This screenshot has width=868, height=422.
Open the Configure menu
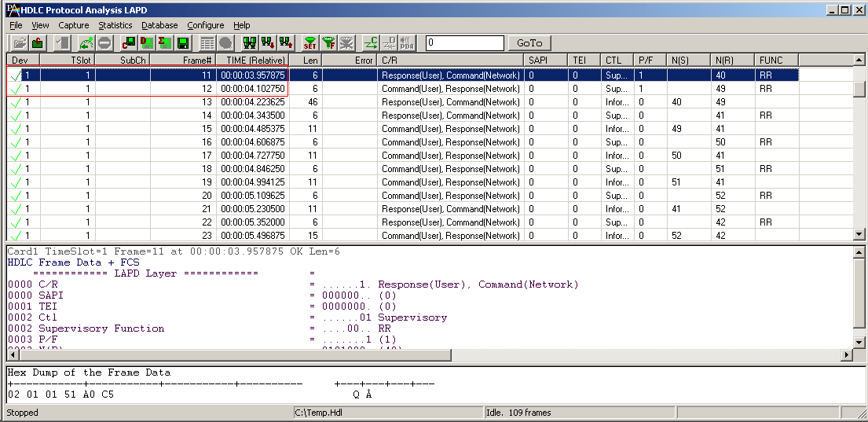205,25
